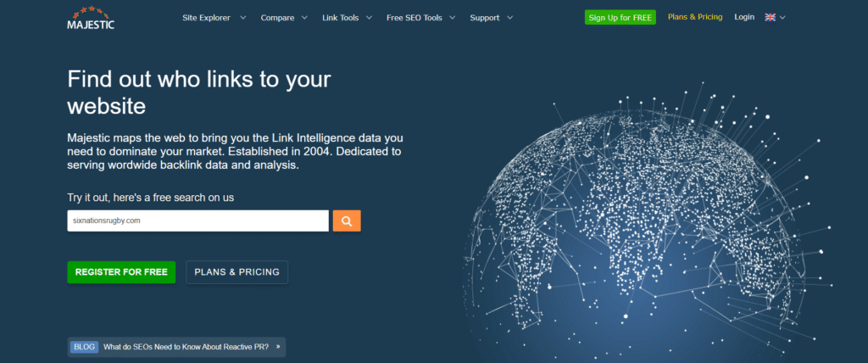Open the Free SEO Tools menu
This screenshot has width=868, height=363.
click(414, 18)
